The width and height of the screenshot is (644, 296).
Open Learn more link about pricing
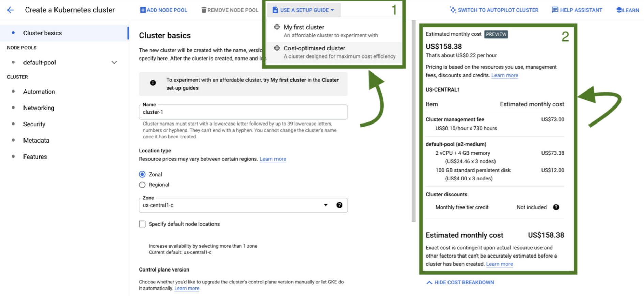(x=505, y=75)
